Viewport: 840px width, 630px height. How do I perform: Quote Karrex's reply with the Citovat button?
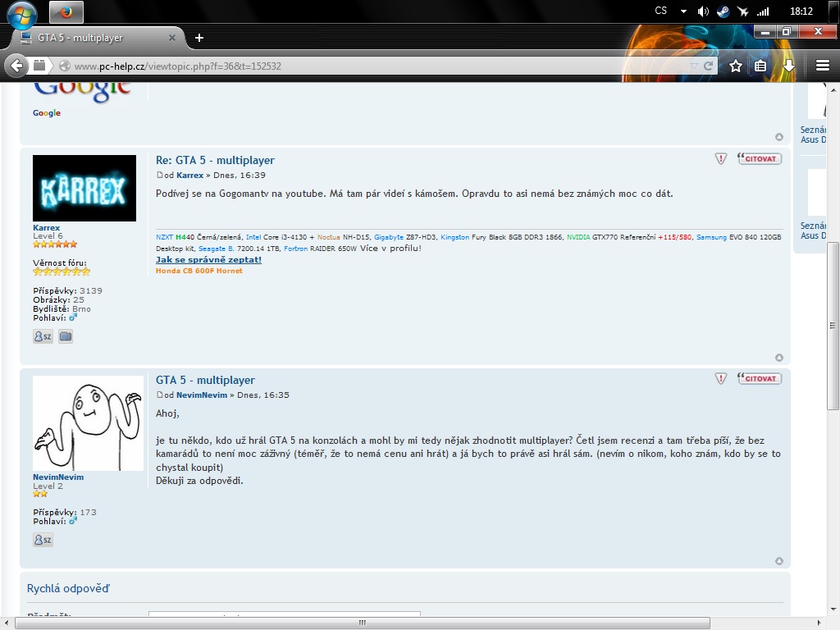[760, 158]
